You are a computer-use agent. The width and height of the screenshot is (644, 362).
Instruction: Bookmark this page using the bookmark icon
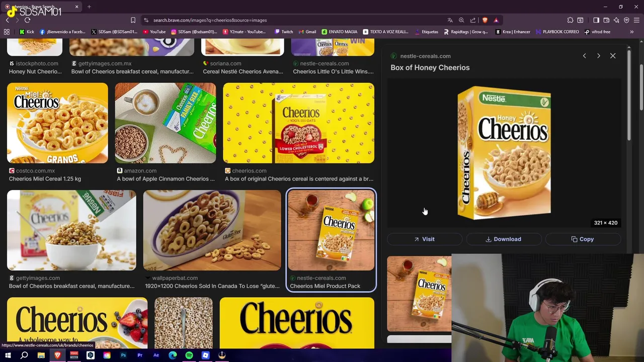click(x=133, y=20)
